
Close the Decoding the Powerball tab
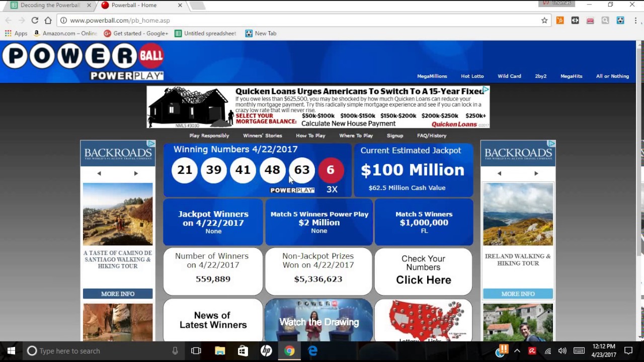[x=89, y=5]
